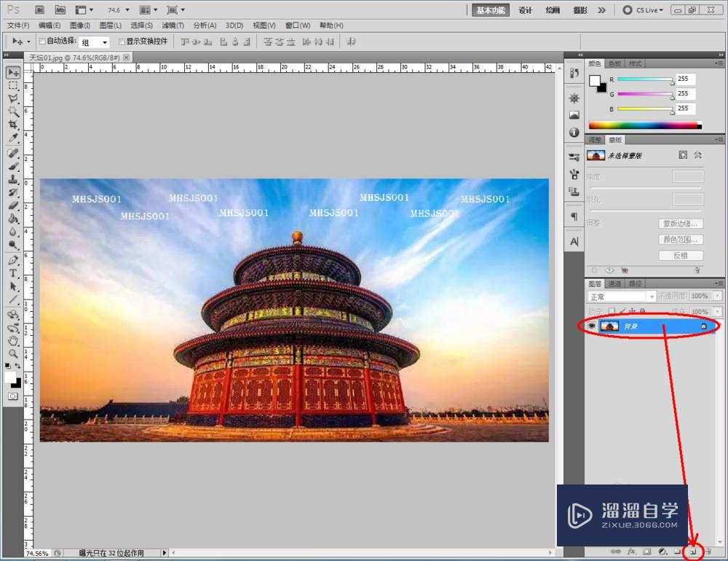Launch Adobe Bridge from the top bar
This screenshot has height=561, width=728.
(x=40, y=9)
